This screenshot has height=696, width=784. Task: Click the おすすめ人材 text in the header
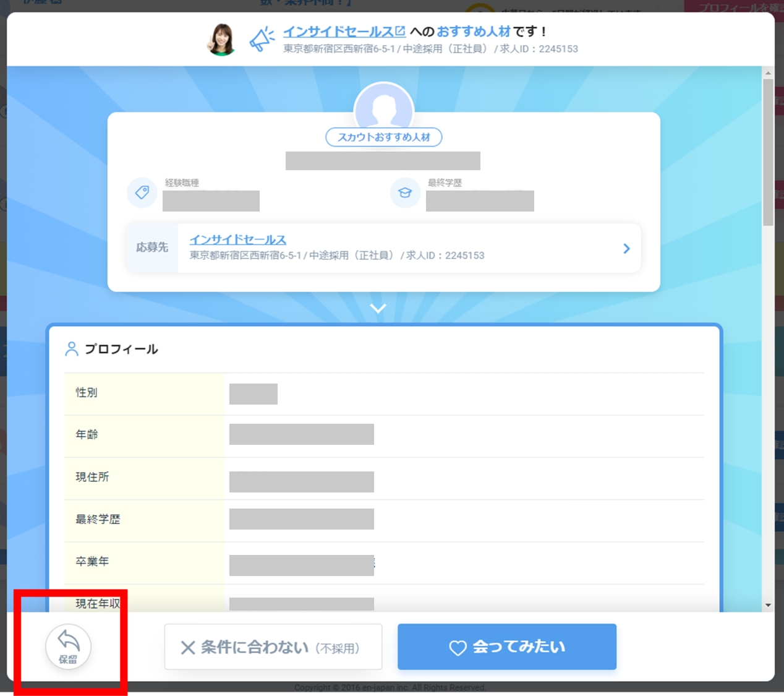click(x=474, y=32)
